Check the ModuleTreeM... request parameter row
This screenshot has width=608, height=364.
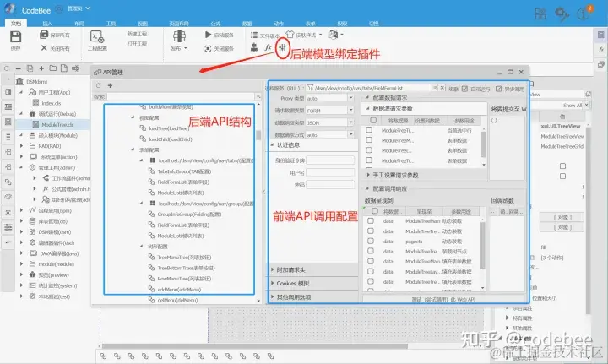tap(369, 140)
